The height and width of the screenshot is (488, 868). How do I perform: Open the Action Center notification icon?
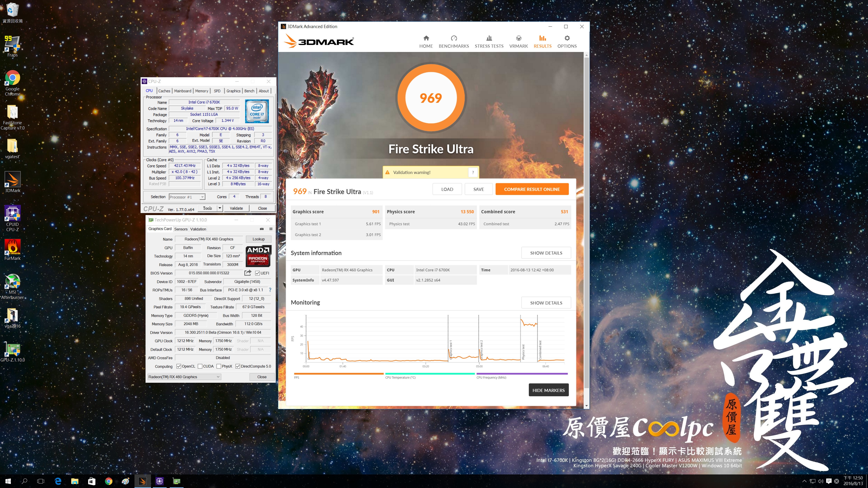click(x=829, y=481)
